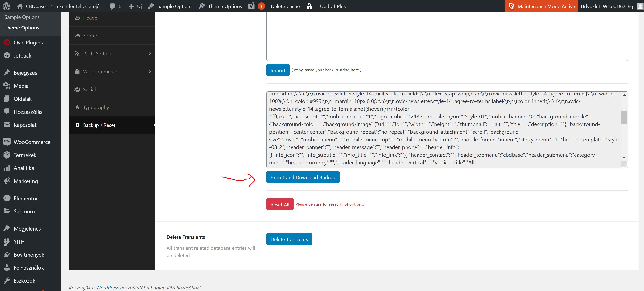Click inside the import backup textarea

447,36
